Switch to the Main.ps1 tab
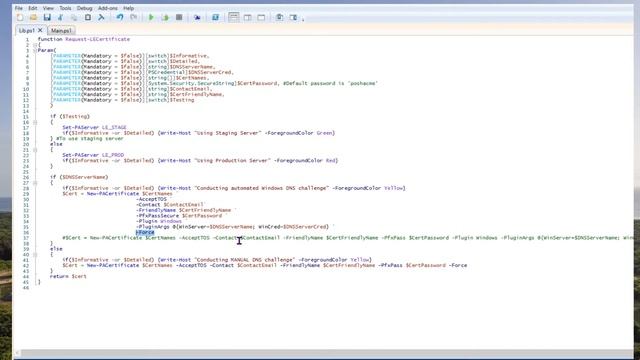 pos(61,31)
